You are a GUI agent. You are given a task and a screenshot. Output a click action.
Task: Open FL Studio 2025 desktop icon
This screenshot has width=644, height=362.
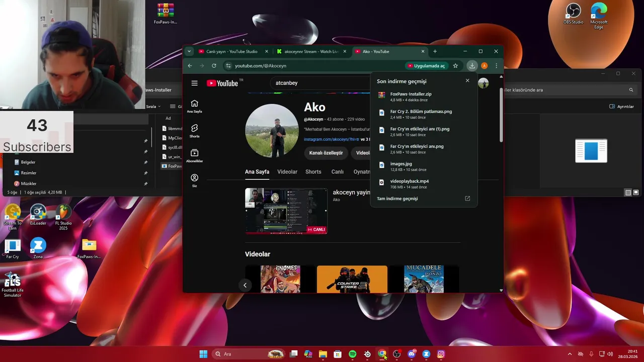click(63, 217)
